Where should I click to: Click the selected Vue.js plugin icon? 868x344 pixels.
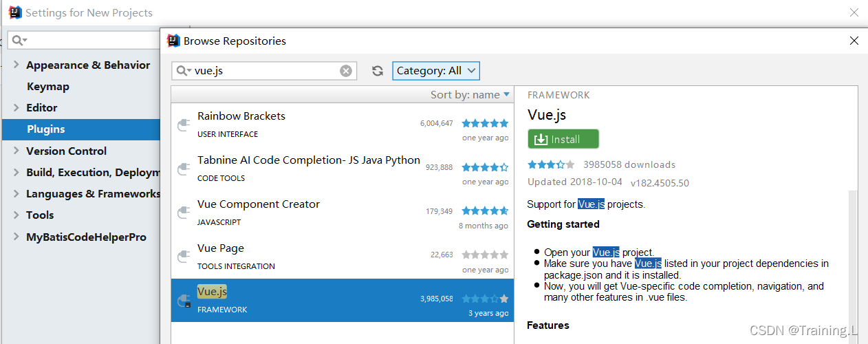point(184,301)
